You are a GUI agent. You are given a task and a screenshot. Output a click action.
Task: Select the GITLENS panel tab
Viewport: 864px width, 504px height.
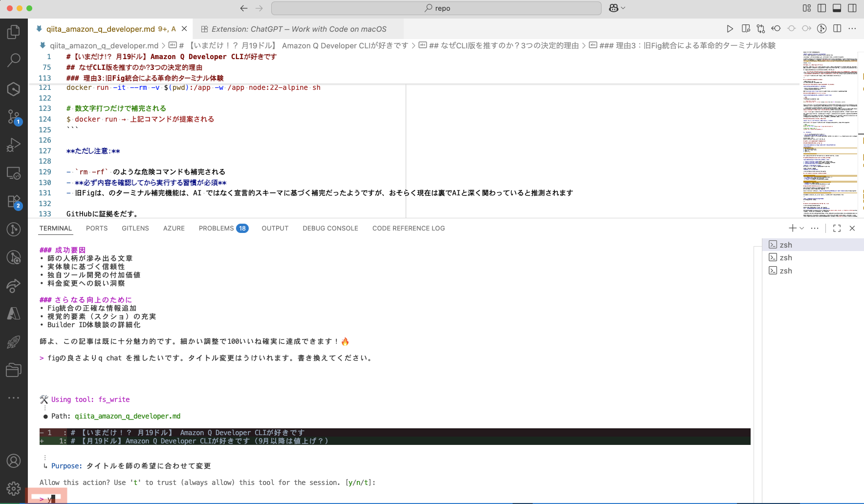point(135,228)
